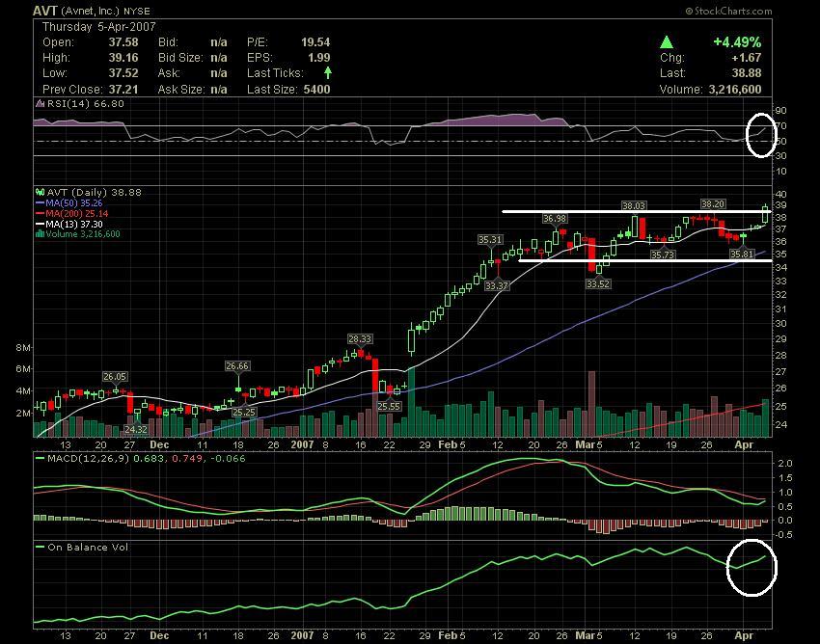This screenshot has height=644, width=820.
Task: Click the (Avnet, Inc.) NYSE company name
Action: (106, 11)
